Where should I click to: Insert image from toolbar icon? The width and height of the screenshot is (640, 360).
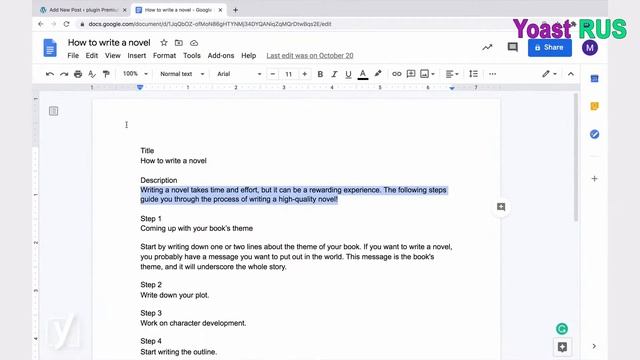[x=424, y=74]
